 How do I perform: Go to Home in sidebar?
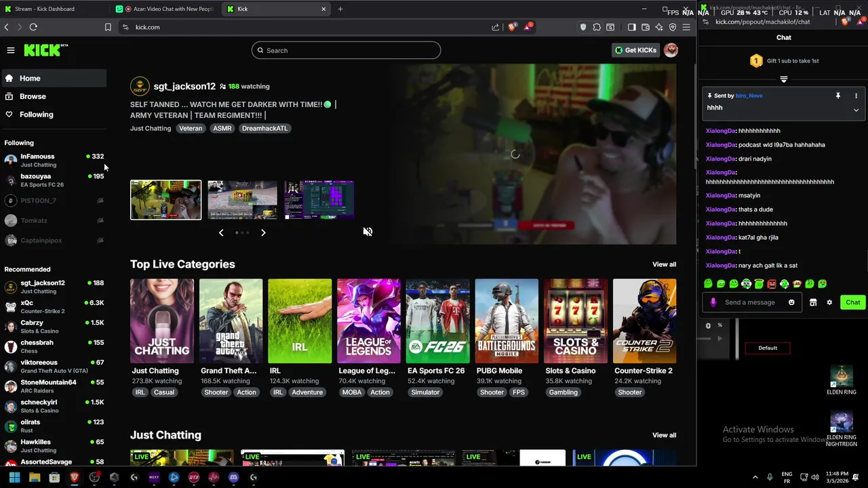[x=54, y=78]
